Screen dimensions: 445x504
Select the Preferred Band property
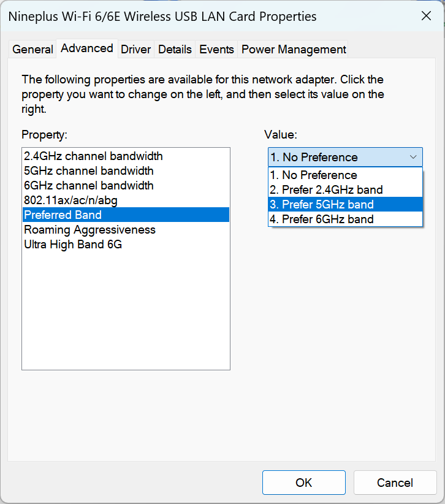[126, 215]
